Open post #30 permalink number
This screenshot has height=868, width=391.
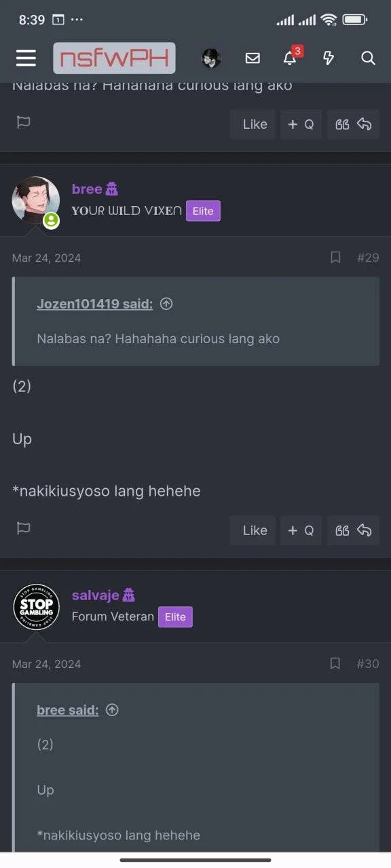[368, 664]
